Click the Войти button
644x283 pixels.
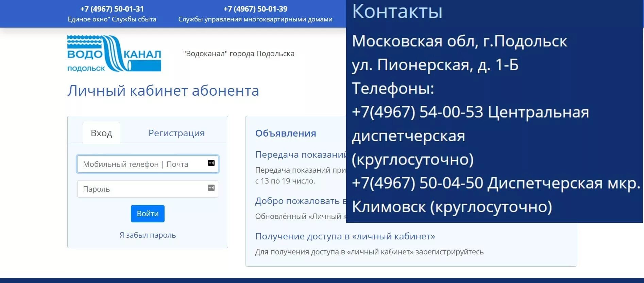[148, 214]
